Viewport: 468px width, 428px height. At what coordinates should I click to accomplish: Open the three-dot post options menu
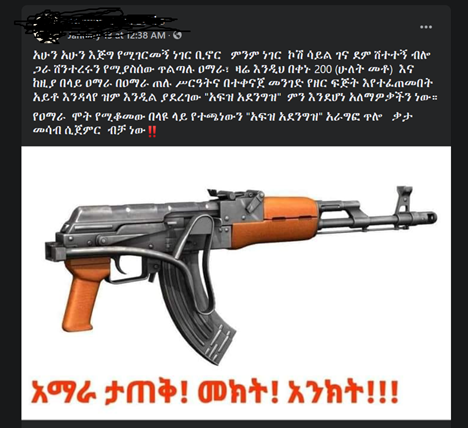[x=426, y=27]
